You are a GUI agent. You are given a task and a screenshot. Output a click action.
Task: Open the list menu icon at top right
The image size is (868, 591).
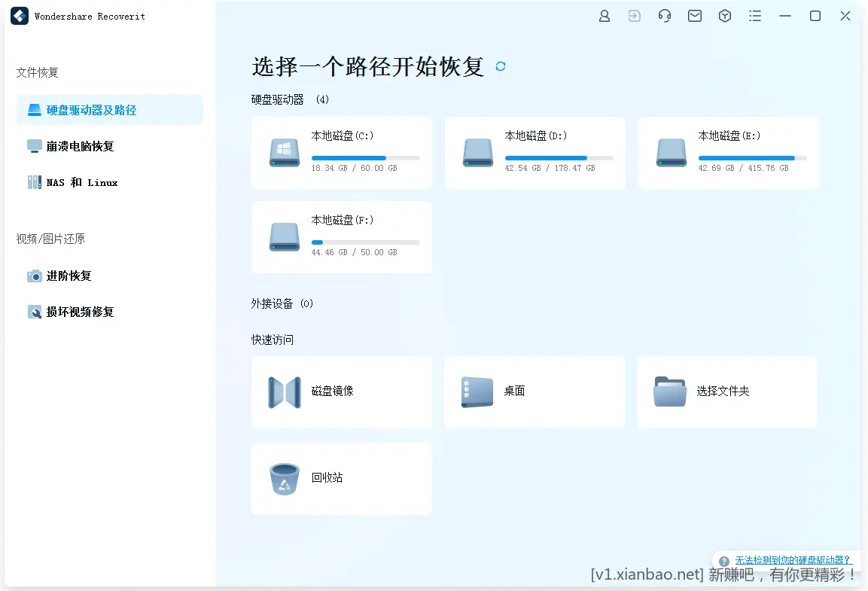pos(754,15)
